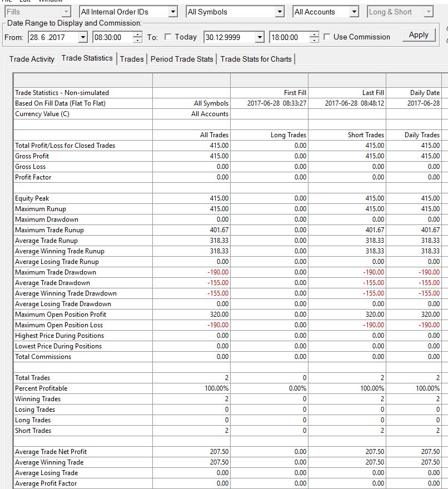
Task: Enable the Use Commission checkbox
Action: click(327, 37)
